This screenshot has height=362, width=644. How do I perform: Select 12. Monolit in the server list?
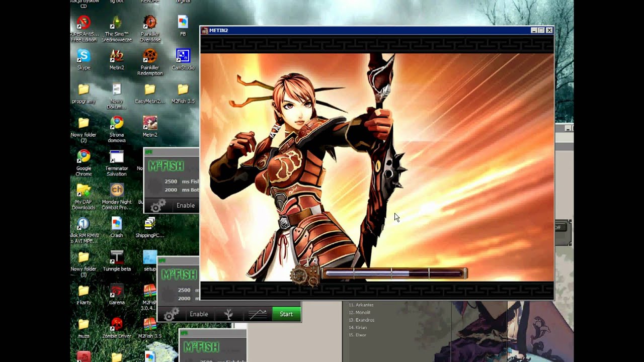point(359,312)
